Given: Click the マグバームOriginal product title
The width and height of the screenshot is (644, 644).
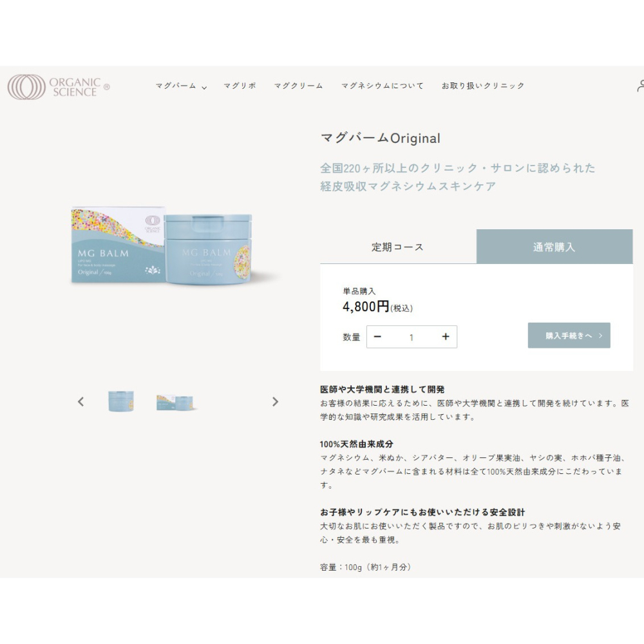Looking at the screenshot, I should coord(380,138).
